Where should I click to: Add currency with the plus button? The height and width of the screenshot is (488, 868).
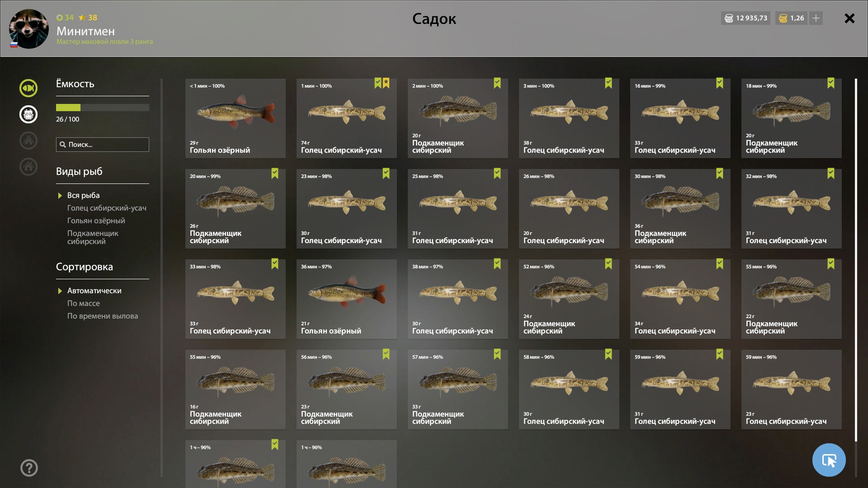[x=816, y=18]
